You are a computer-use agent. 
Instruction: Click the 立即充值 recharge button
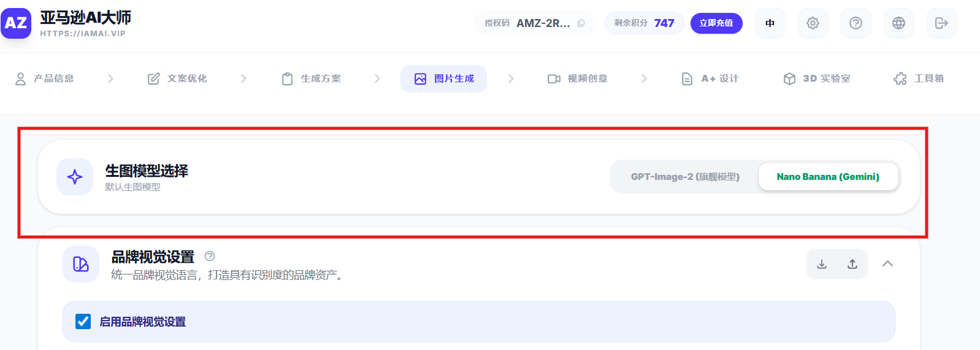716,23
